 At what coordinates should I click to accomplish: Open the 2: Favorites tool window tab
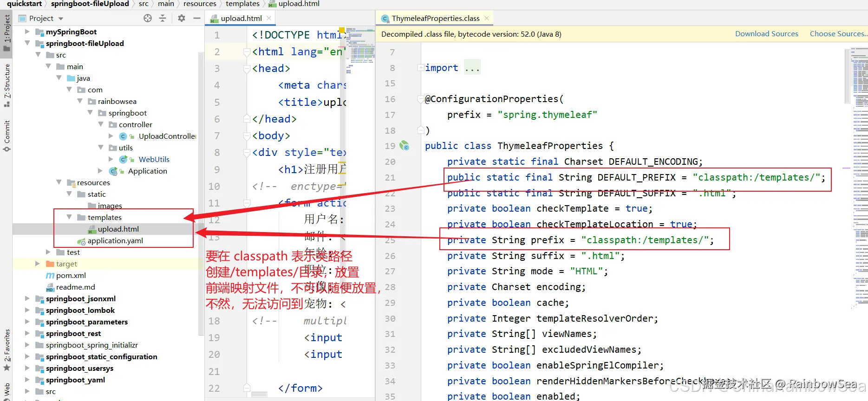point(7,350)
